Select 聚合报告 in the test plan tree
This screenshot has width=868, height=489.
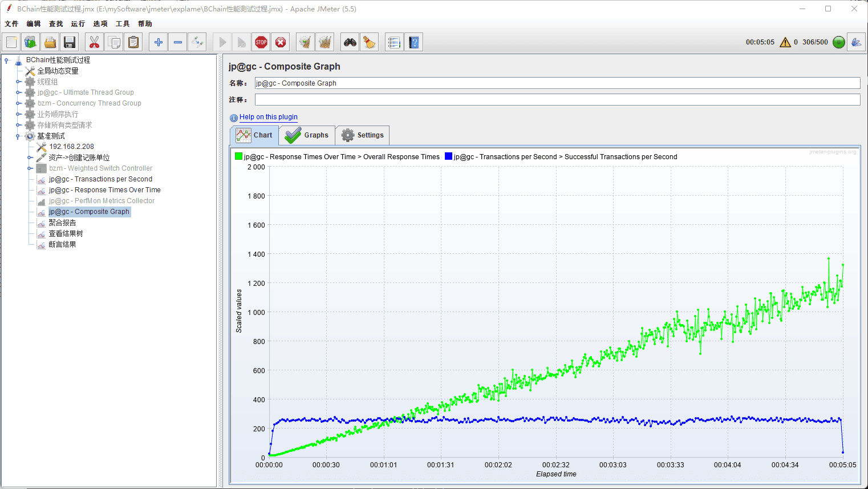(x=62, y=223)
